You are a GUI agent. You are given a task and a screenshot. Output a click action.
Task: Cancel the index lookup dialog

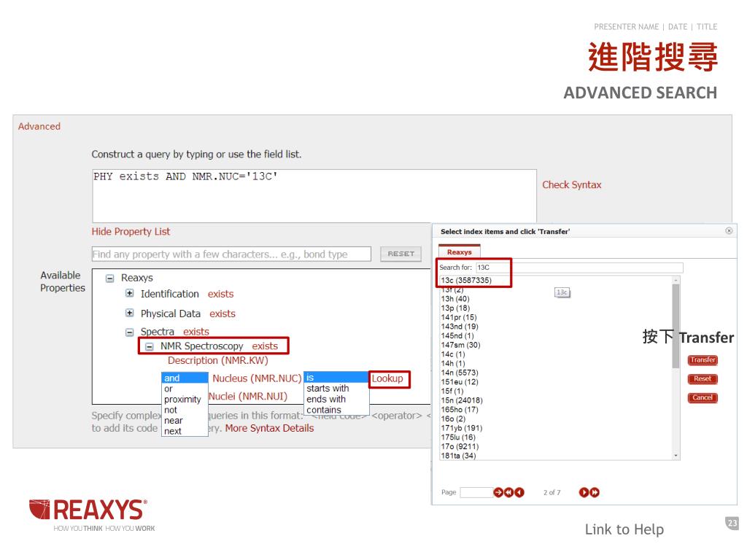(703, 397)
